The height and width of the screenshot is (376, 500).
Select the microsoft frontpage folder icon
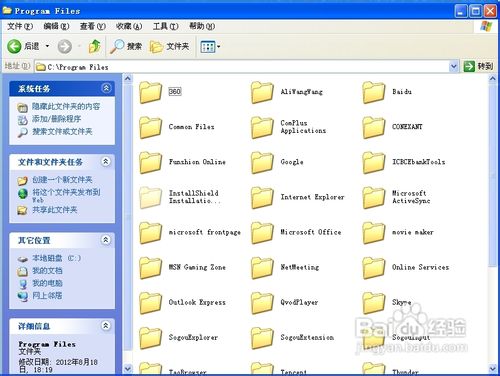click(150, 233)
